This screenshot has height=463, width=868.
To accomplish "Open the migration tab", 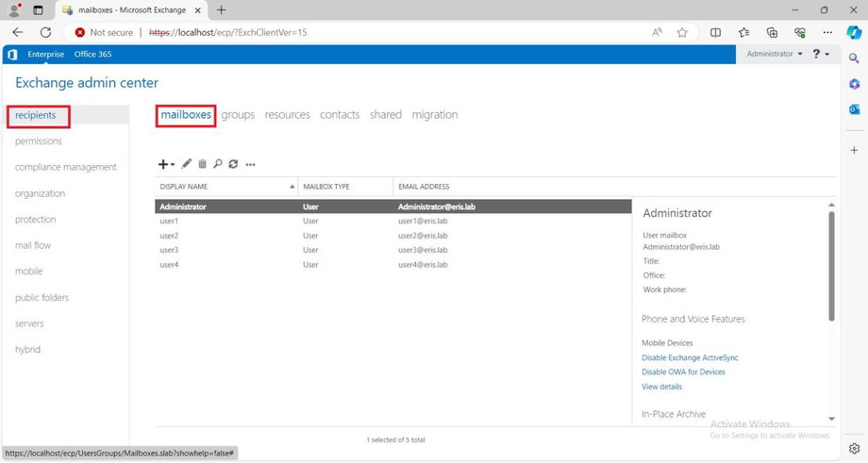I will tap(434, 115).
